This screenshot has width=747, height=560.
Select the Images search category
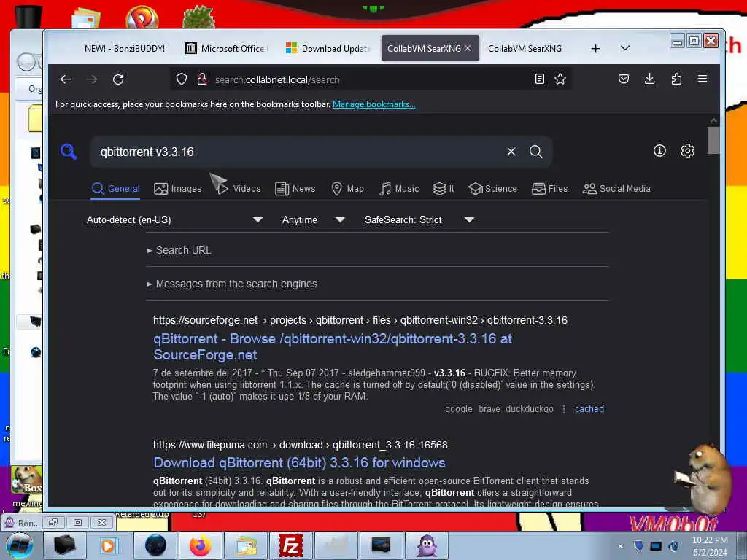click(178, 189)
